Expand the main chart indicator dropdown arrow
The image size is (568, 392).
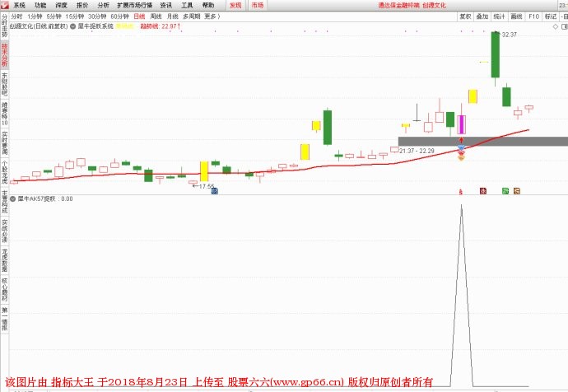(x=72, y=26)
